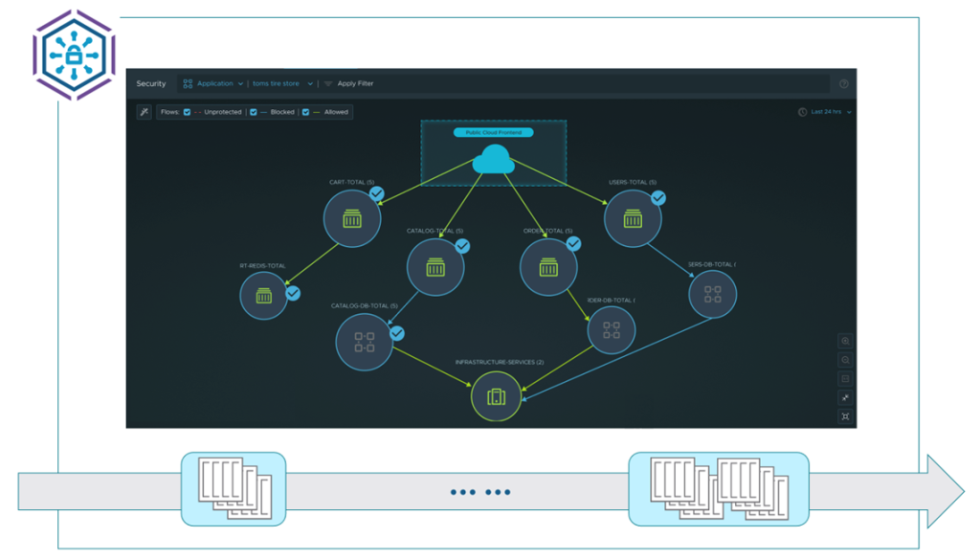Click the Apply Filter control
Image resolution: width=980 pixels, height=560 pixels.
[354, 83]
